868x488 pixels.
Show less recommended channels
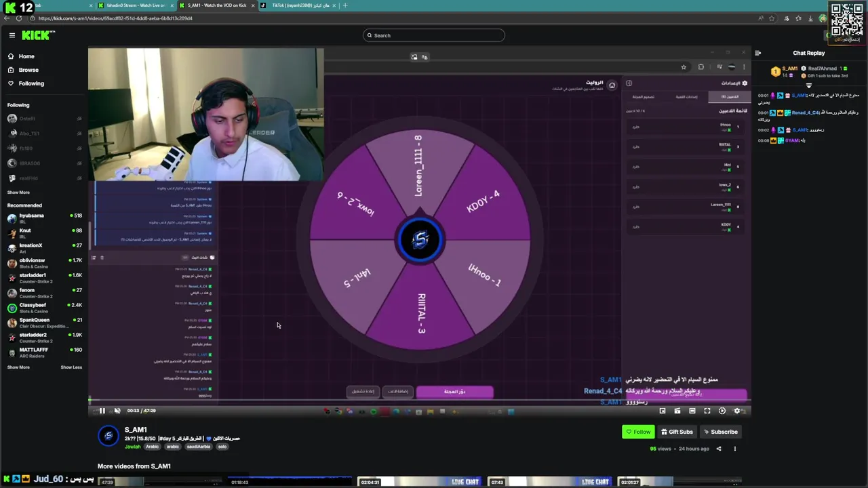pyautogui.click(x=71, y=367)
